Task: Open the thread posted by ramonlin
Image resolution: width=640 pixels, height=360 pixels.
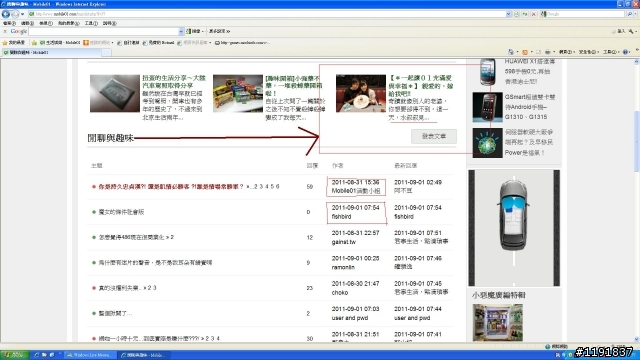Action: tap(155, 262)
